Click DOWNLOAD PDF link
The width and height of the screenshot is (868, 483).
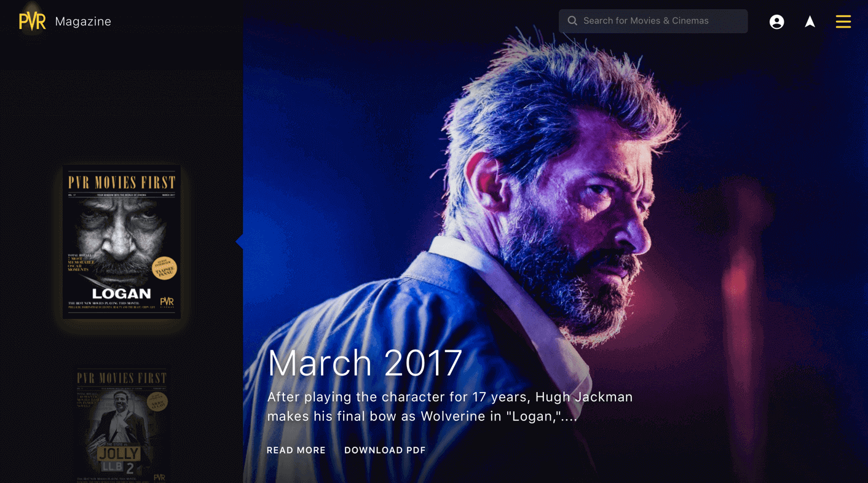[385, 450]
